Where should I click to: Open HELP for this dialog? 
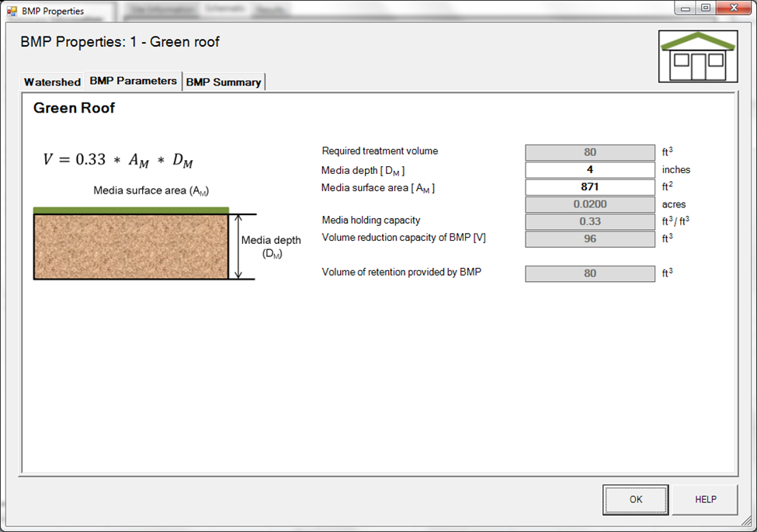click(x=705, y=499)
